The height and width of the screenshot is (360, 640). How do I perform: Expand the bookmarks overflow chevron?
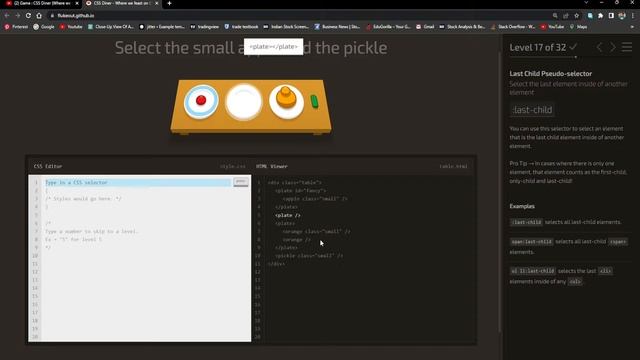pyautogui.click(x=633, y=27)
